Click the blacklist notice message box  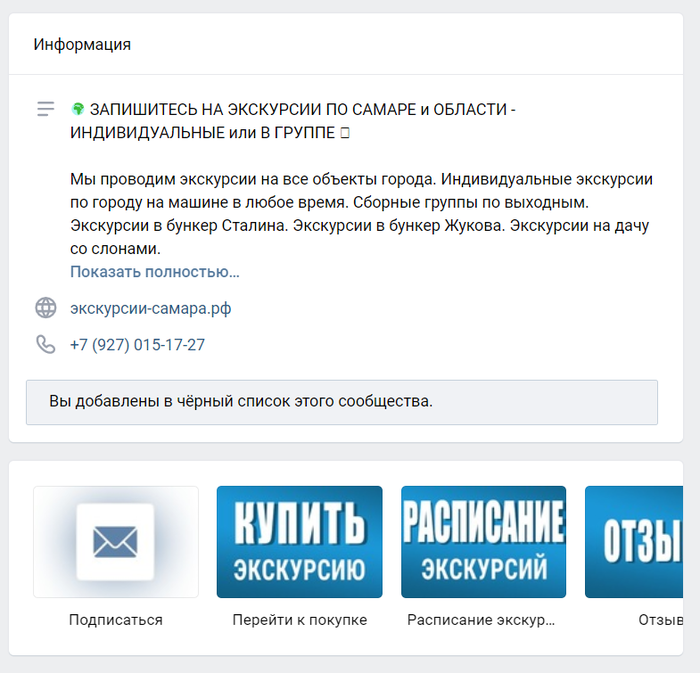coord(342,402)
